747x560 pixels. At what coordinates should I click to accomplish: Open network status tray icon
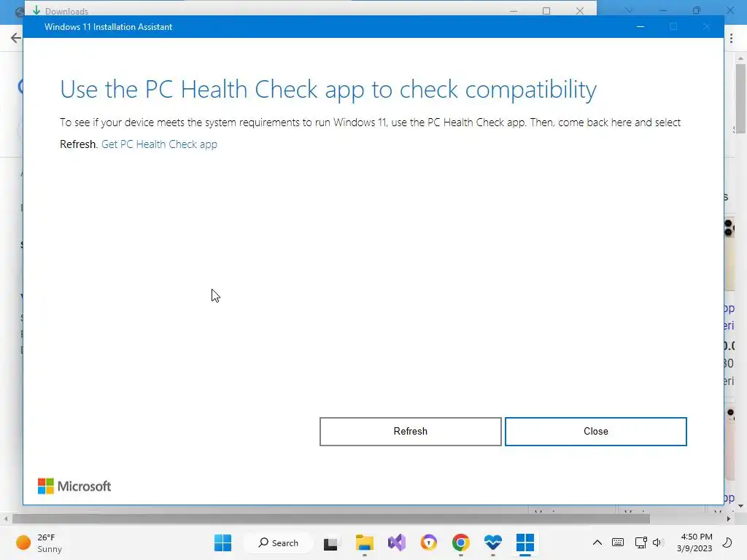coord(640,542)
